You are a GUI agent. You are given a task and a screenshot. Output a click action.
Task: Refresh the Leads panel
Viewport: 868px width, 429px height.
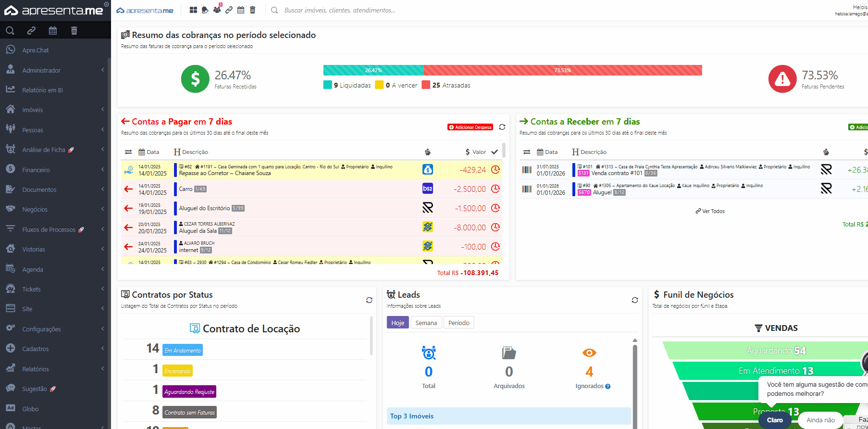point(635,300)
